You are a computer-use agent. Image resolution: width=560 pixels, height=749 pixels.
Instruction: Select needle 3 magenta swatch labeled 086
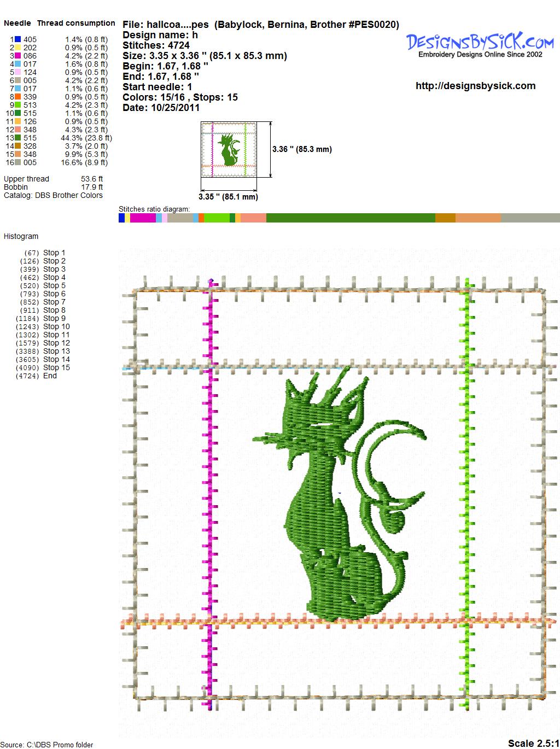[18, 56]
